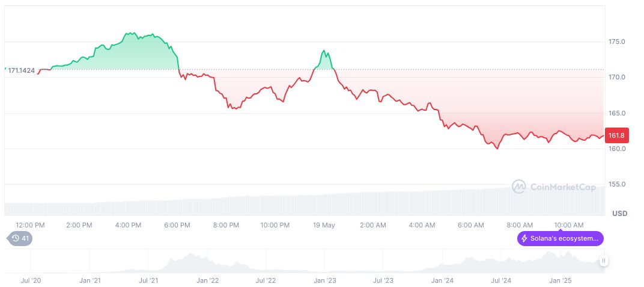Click the USD currency label

click(619, 214)
